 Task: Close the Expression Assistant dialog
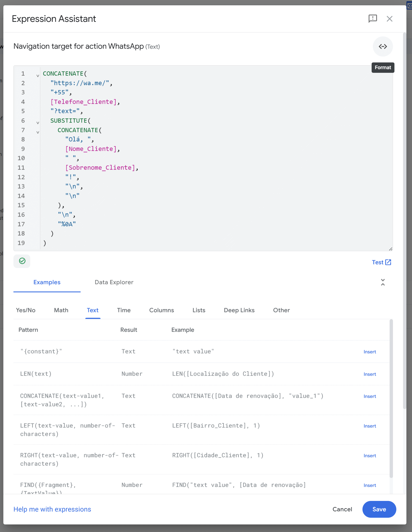point(389,19)
